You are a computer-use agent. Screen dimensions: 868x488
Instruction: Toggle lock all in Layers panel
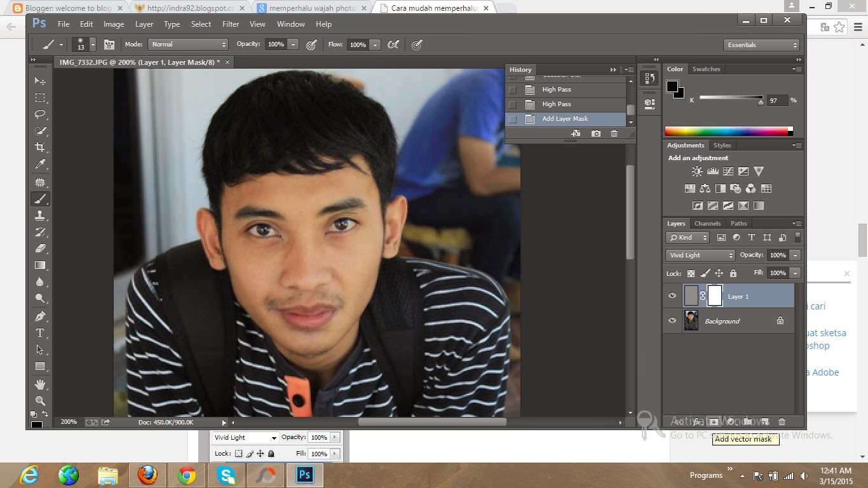[x=733, y=273]
